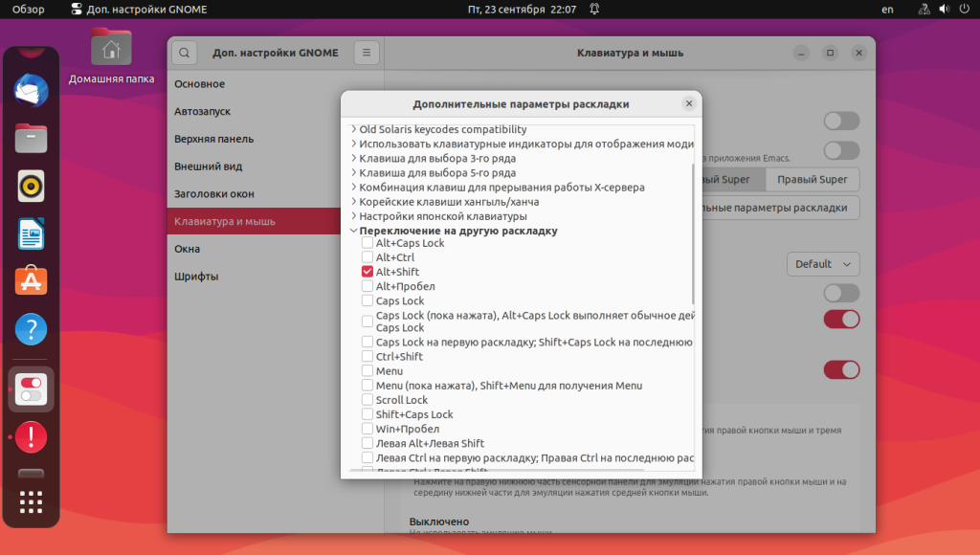
Task: Show applications grid in the dock
Action: coord(31,501)
